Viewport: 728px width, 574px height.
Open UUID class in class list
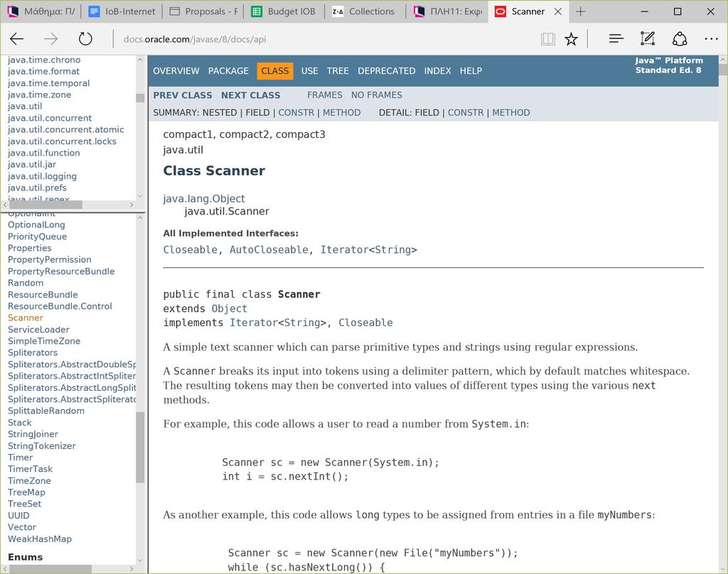tap(18, 516)
